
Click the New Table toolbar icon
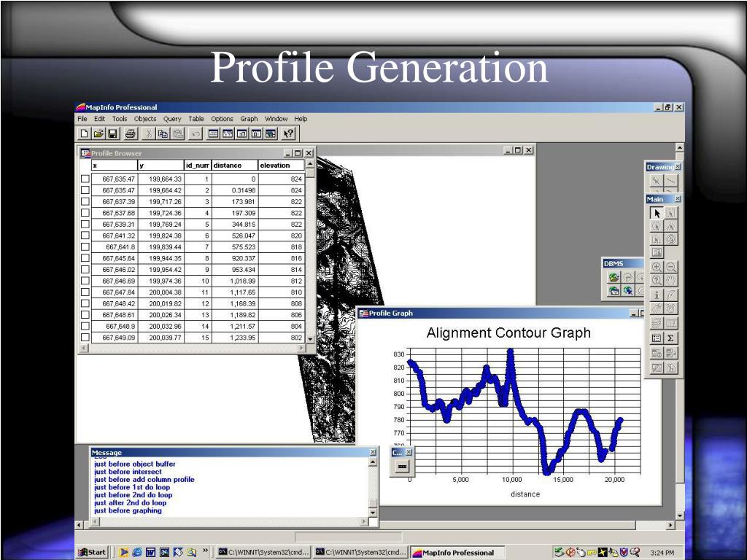[84, 134]
